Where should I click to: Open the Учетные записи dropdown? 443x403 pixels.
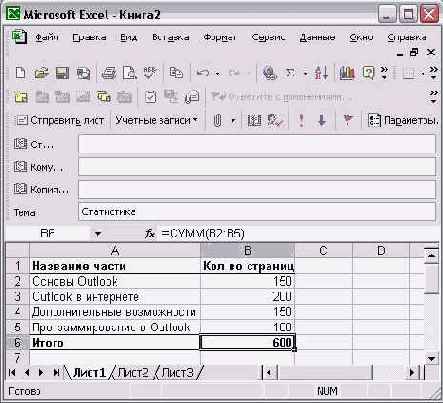tap(156, 120)
